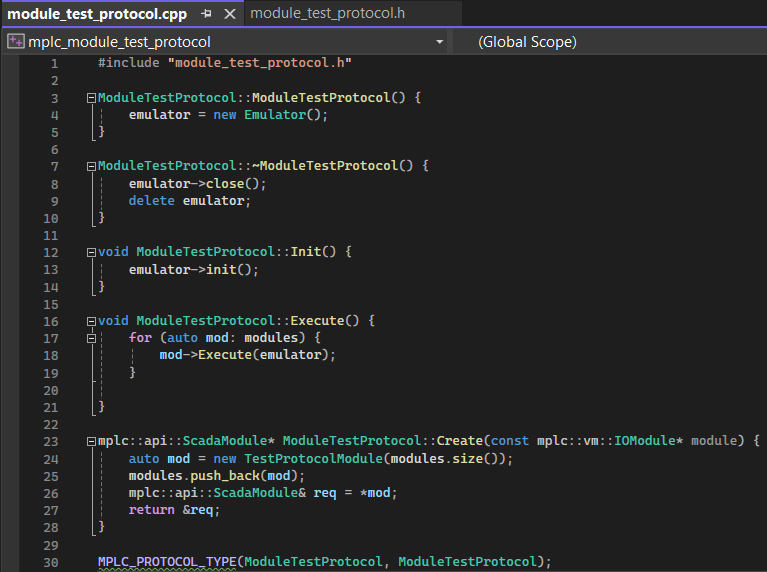
Task: Collapse the Create() function block
Action: tap(91, 441)
